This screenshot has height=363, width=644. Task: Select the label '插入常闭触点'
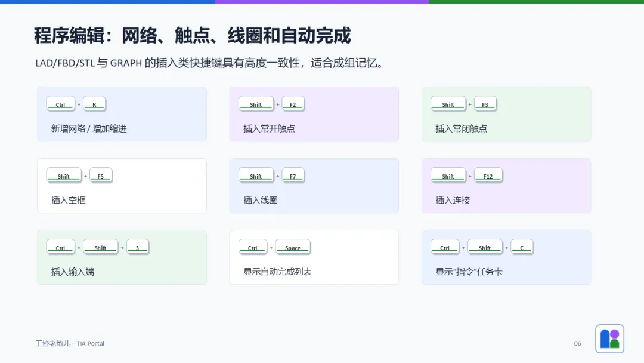[461, 129]
